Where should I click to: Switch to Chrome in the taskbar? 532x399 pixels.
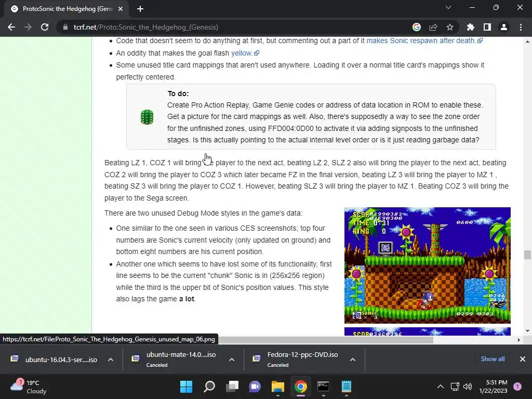[x=301, y=387]
